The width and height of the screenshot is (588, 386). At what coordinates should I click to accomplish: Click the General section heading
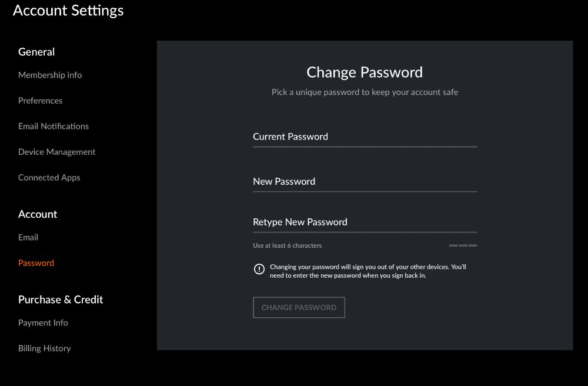tap(36, 52)
